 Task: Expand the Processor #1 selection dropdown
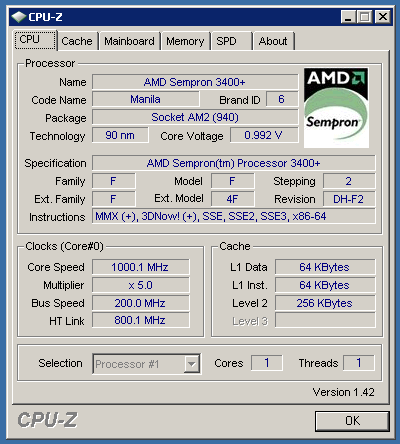pyautogui.click(x=191, y=364)
